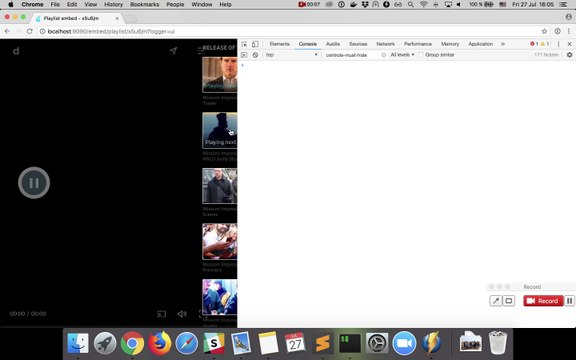Enable the 'Group similar' checkbox

(x=421, y=55)
